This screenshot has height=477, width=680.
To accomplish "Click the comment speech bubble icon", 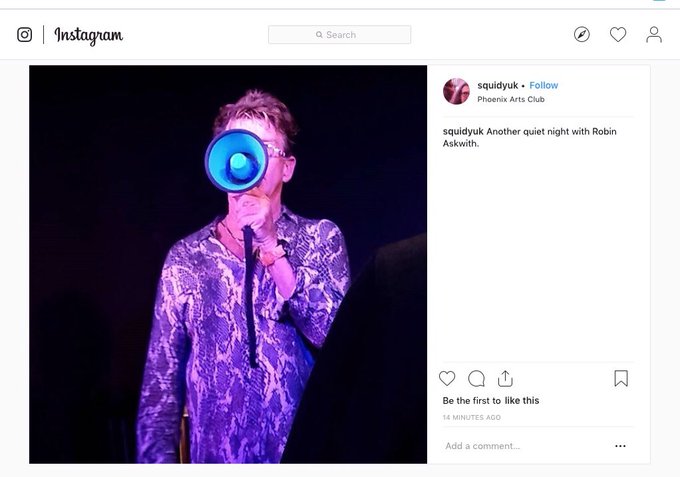I will (x=476, y=379).
